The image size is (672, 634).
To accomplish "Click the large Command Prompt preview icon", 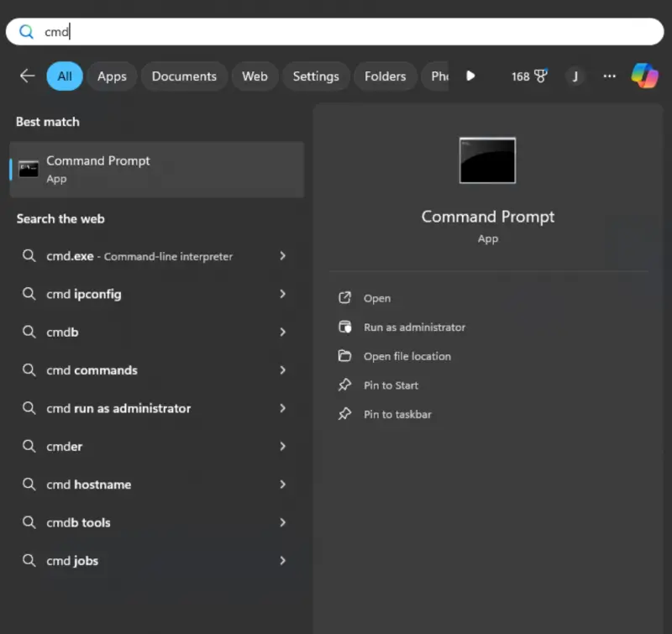I will (487, 161).
